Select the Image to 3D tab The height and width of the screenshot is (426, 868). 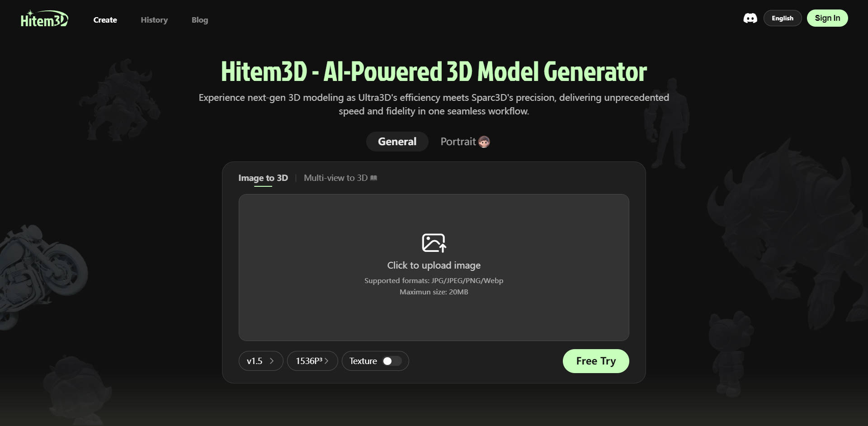click(x=263, y=178)
